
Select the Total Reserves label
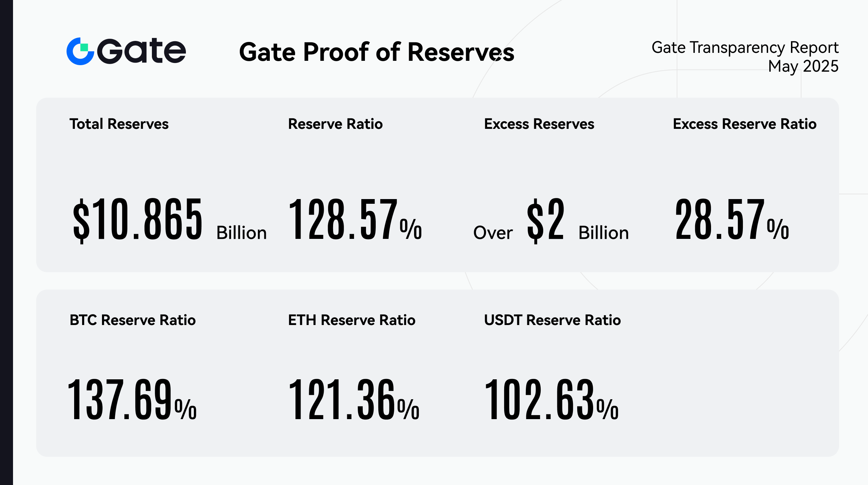pos(119,124)
